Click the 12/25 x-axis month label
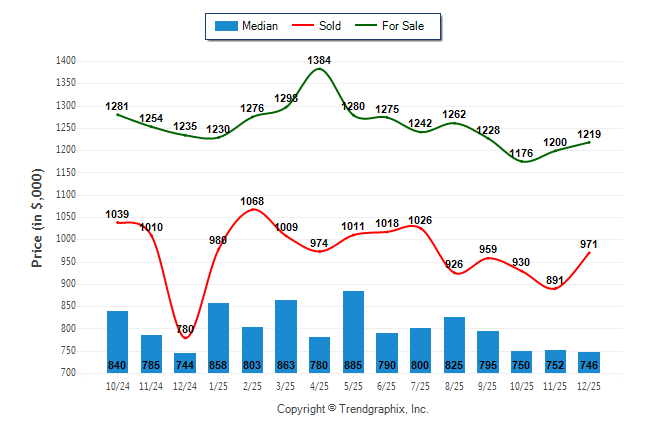This screenshot has height=434, width=646. coord(589,384)
